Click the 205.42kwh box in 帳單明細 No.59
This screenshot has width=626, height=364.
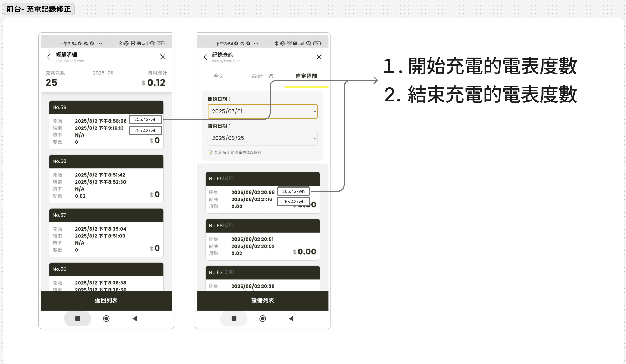(145, 119)
